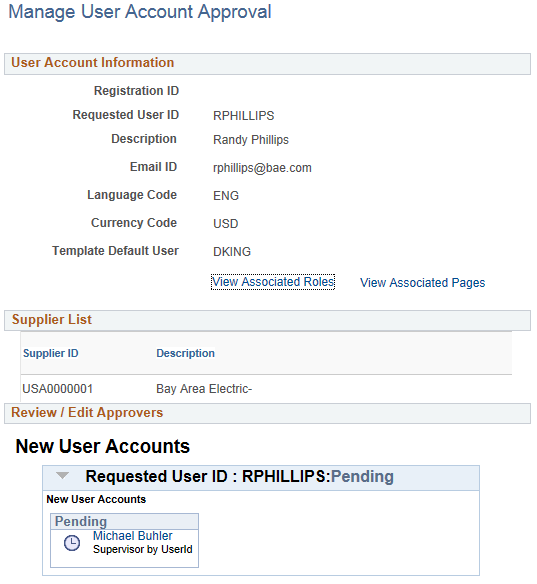Sort by the supplier Description column header

click(185, 353)
